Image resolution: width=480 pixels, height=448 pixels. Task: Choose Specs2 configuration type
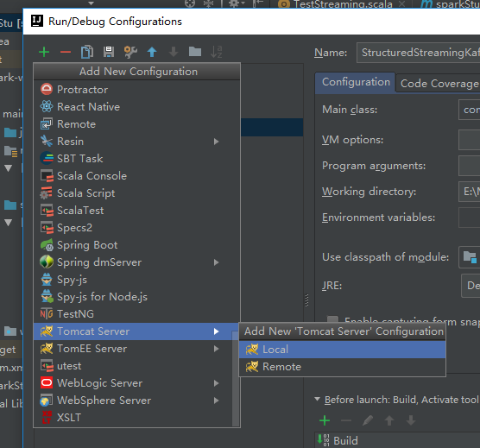136,228
